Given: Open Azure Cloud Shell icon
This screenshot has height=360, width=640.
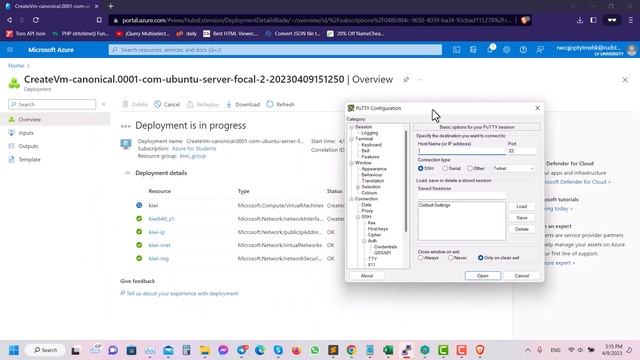Looking at the screenshot, I should (x=456, y=49).
